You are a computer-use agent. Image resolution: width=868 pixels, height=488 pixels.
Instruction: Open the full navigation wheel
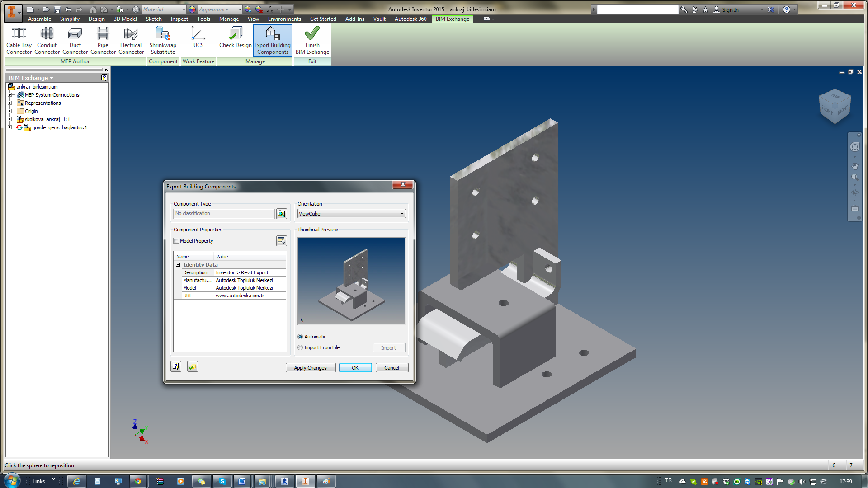(855, 147)
